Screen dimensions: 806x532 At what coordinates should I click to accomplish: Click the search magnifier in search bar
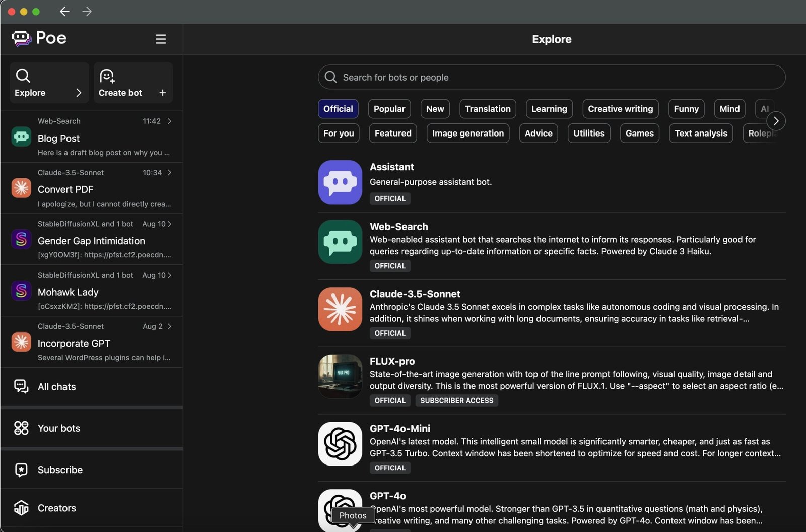coord(330,77)
